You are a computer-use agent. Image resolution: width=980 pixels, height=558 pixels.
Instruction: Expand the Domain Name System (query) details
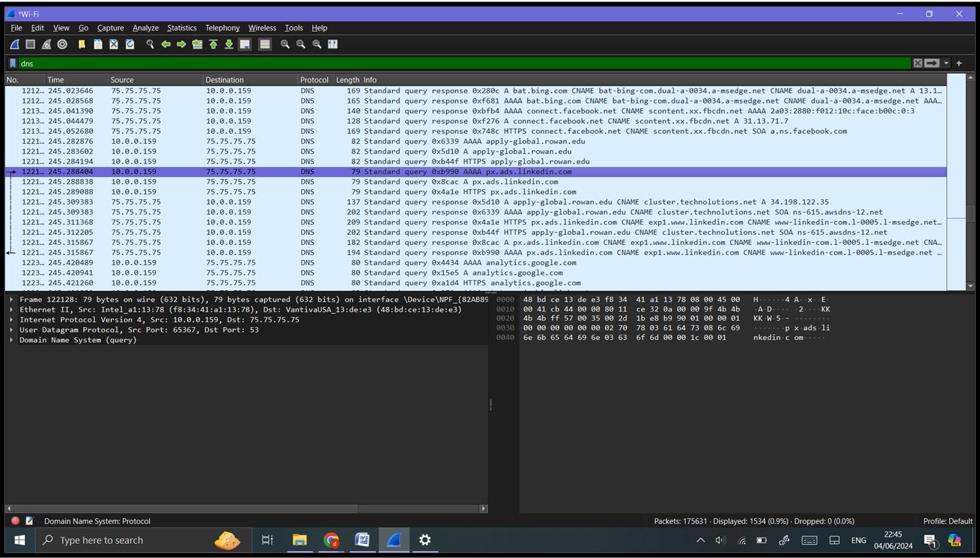coord(11,340)
